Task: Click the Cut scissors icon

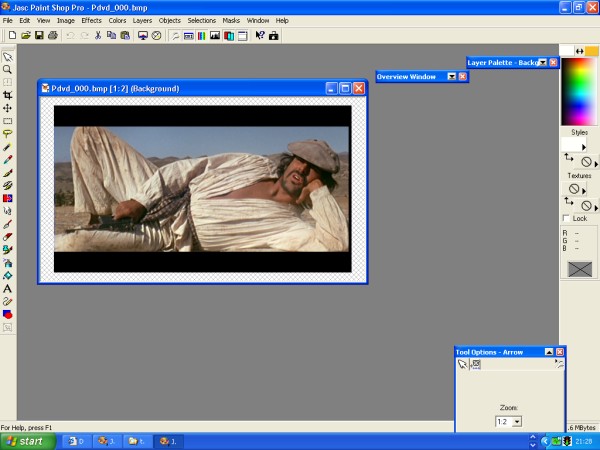Action: tap(98, 35)
